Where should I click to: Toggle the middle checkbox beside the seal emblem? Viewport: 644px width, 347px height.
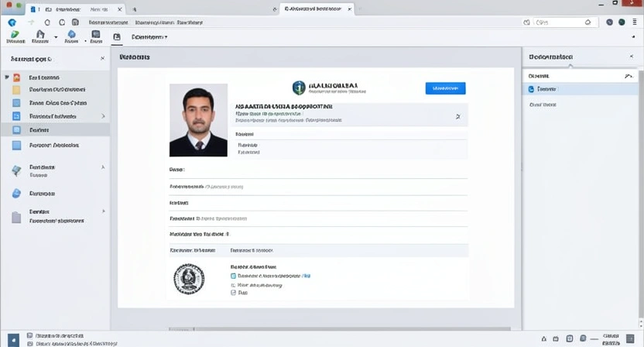click(233, 285)
